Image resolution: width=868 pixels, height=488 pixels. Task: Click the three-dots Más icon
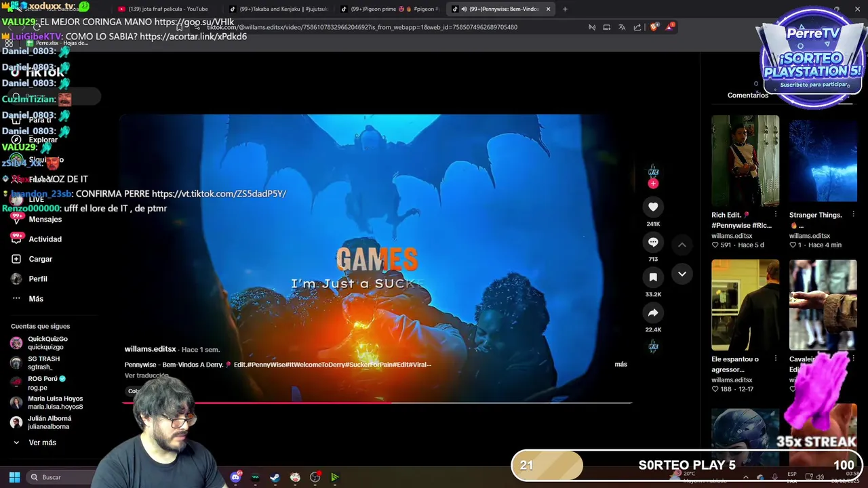[x=16, y=298]
